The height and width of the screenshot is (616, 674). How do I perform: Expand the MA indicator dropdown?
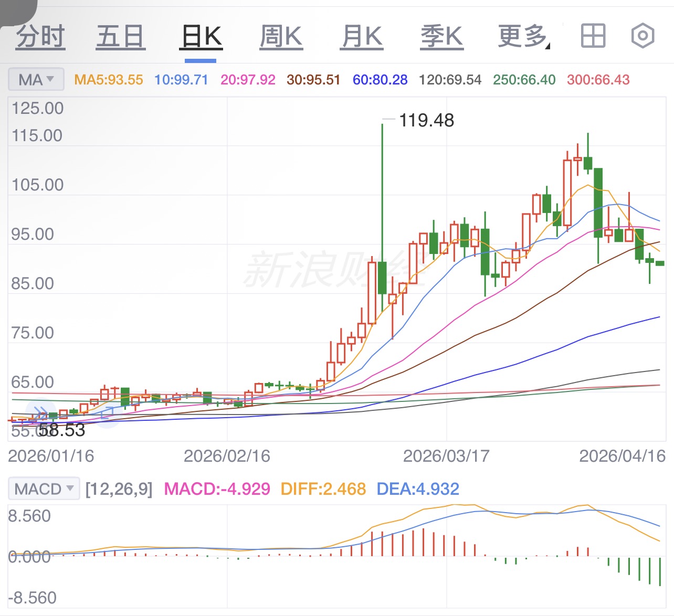coord(36,80)
